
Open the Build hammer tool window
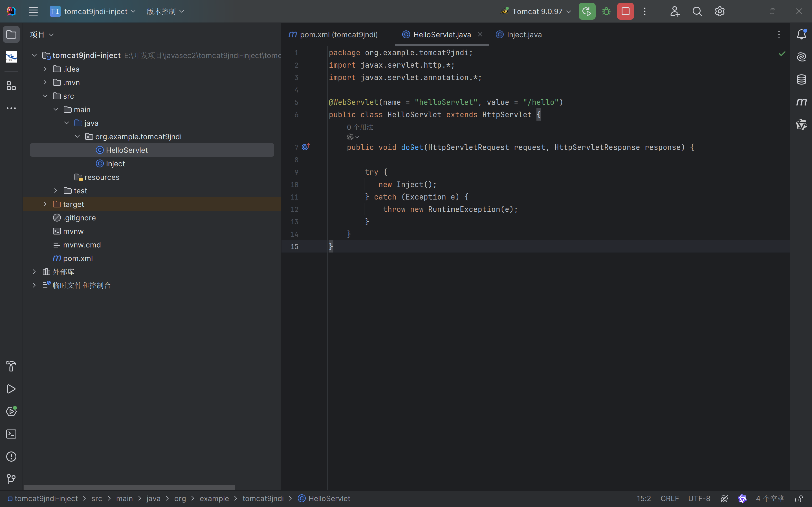point(11,366)
